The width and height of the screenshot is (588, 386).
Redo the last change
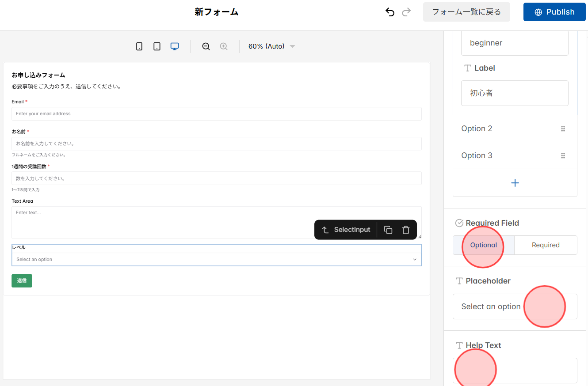point(406,12)
